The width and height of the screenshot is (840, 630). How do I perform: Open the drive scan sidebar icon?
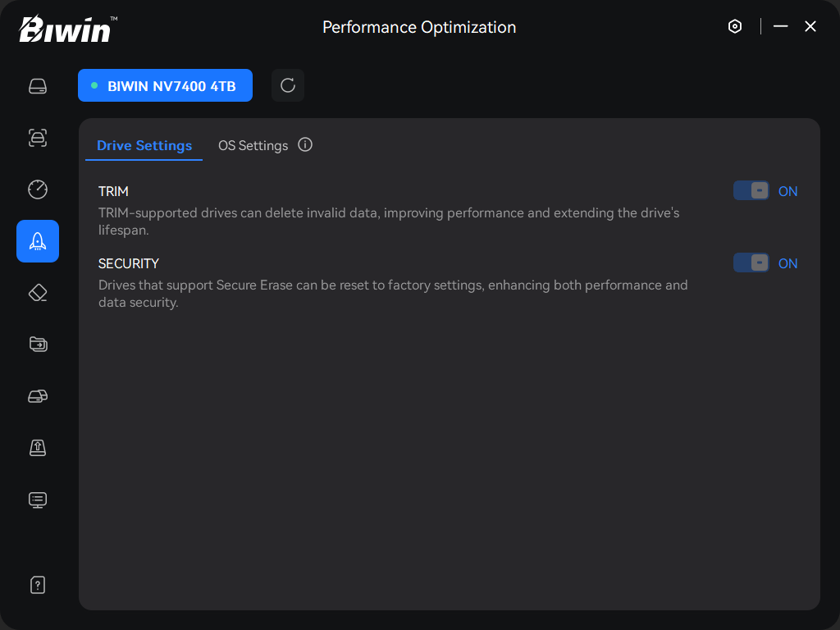coord(38,138)
